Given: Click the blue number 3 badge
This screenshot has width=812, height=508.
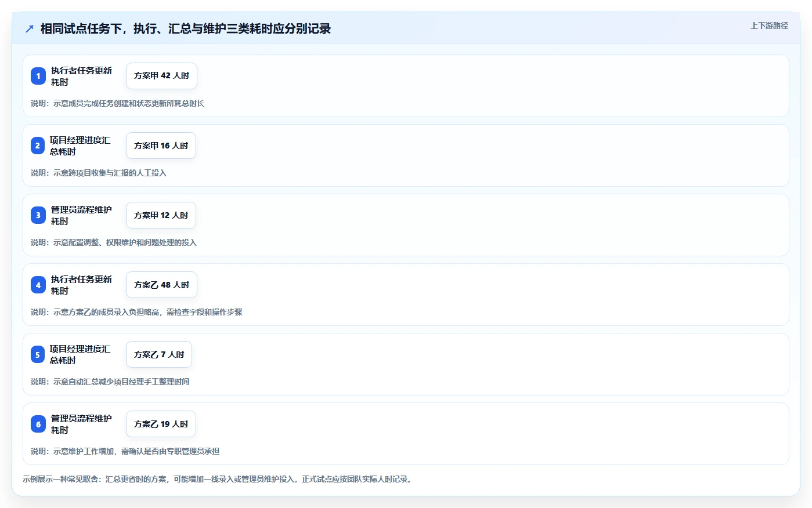Looking at the screenshot, I should coord(38,215).
